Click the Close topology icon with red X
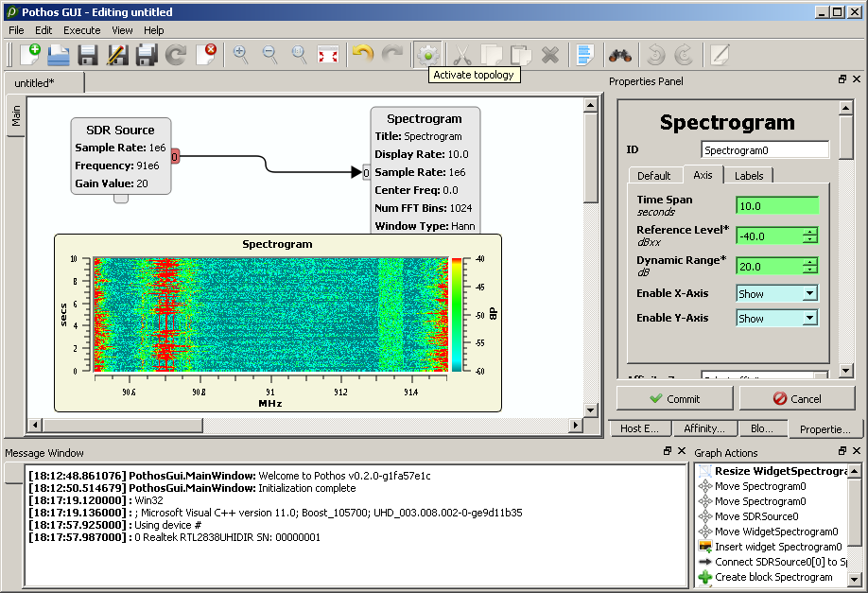 point(205,54)
